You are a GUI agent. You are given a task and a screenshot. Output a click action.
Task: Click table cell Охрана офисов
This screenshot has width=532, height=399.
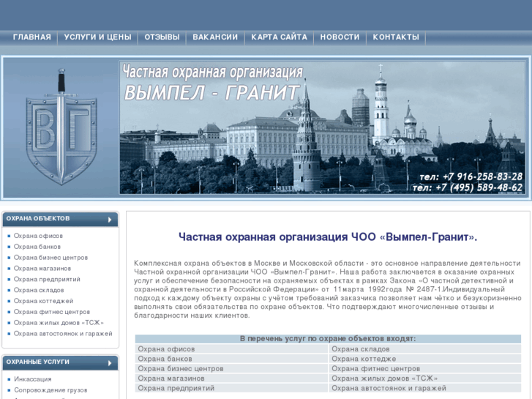click(231, 348)
